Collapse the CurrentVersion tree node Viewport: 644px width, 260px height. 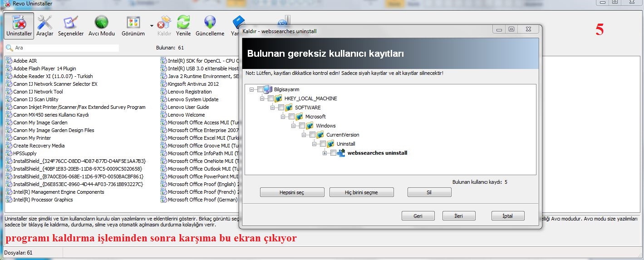304,135
